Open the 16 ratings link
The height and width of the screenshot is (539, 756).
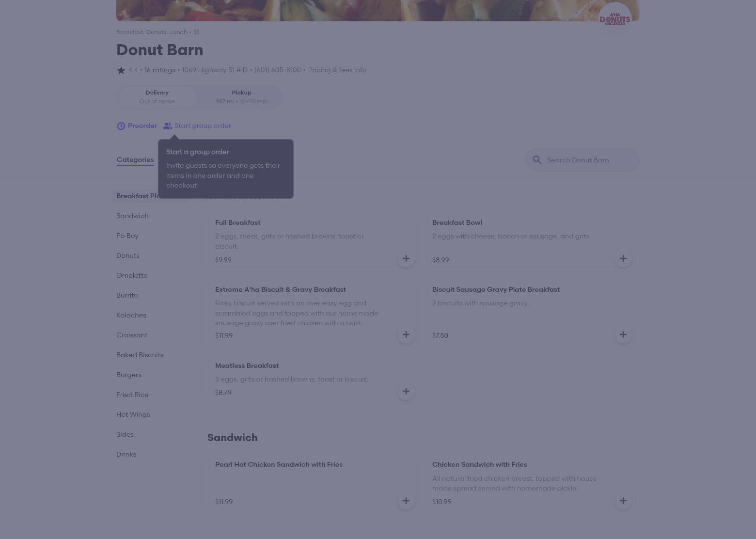[159, 70]
